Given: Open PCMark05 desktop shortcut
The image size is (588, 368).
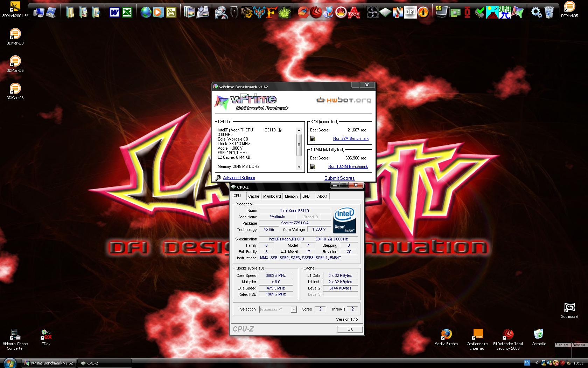Looking at the screenshot, I should click(x=569, y=9).
